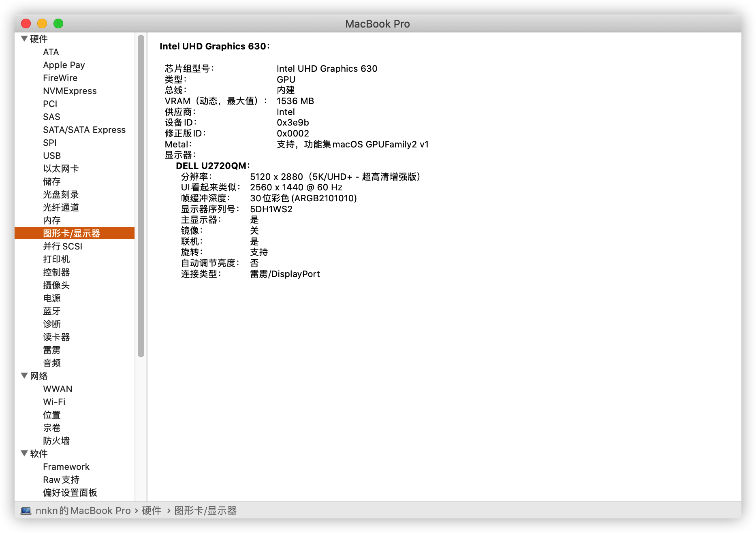The height and width of the screenshot is (533, 756).
Task: Open the 光纤通道 entry
Action: click(61, 207)
